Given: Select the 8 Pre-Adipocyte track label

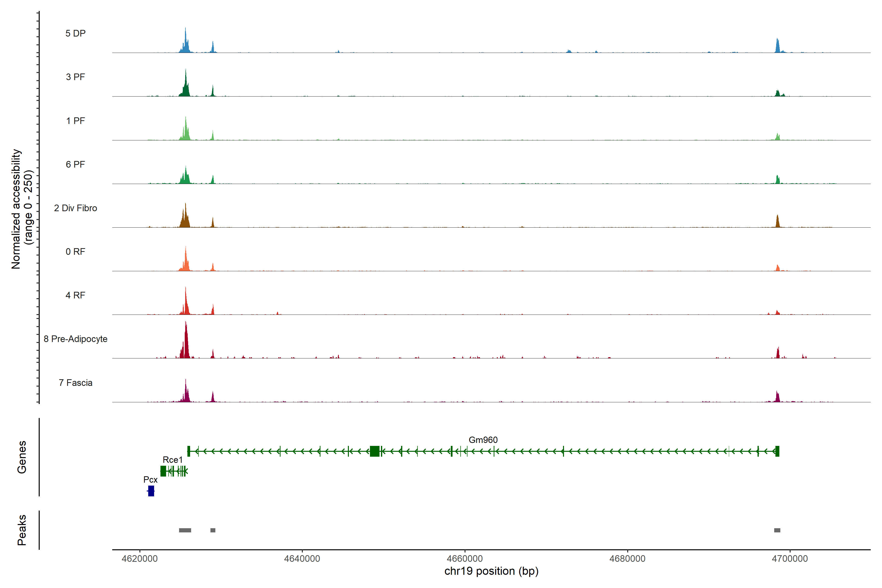Looking at the screenshot, I should pos(75,339).
